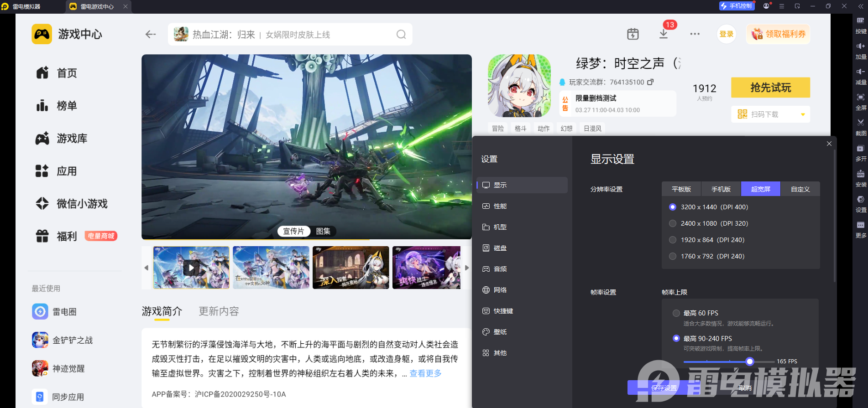Image resolution: width=868 pixels, height=408 pixels.
Task: Click the FPS limit slider handle
Action: (750, 362)
